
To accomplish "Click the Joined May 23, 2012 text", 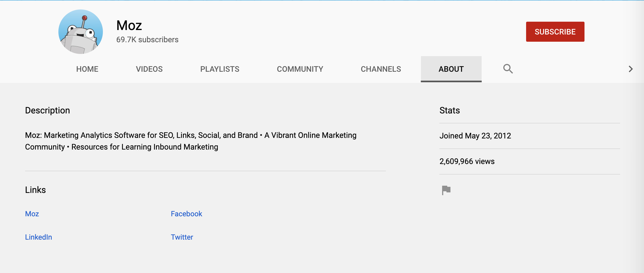I will [x=475, y=136].
